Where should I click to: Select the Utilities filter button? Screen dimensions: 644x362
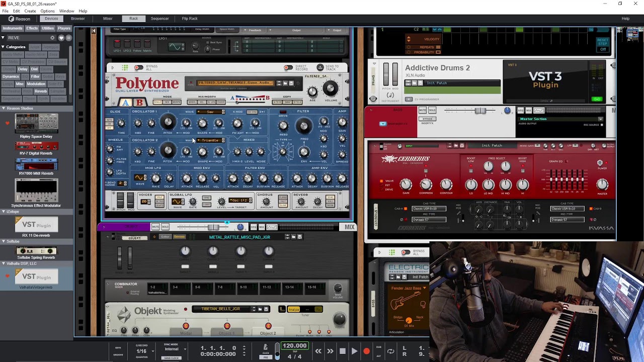click(x=48, y=28)
